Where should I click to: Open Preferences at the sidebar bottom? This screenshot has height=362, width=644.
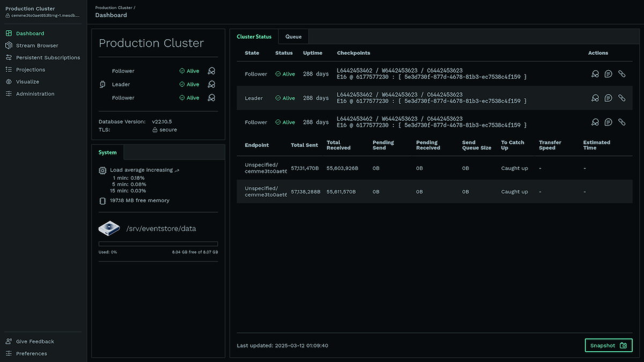point(31,353)
